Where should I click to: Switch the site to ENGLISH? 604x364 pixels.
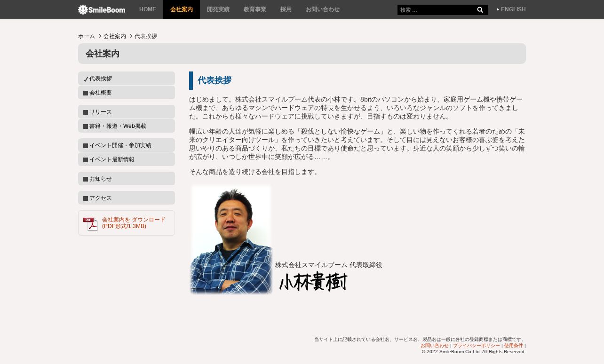click(x=511, y=9)
